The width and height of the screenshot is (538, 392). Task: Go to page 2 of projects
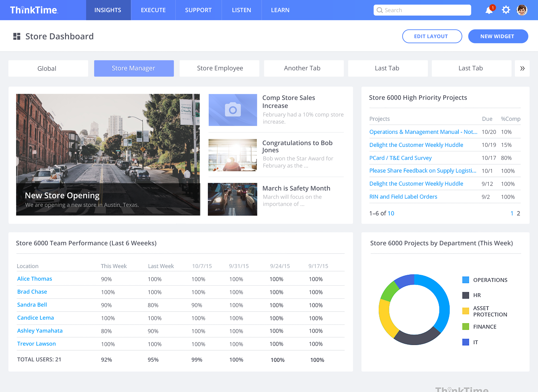518,213
